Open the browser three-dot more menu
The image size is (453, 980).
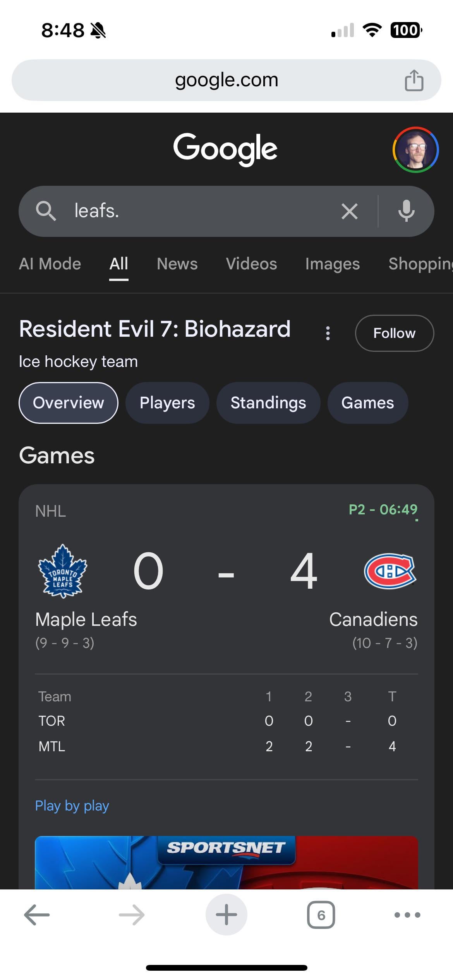click(407, 915)
